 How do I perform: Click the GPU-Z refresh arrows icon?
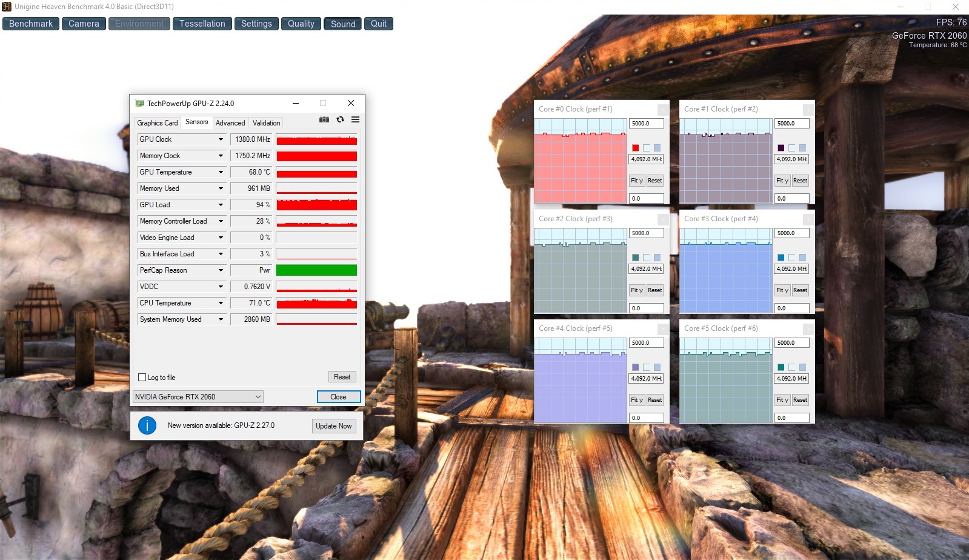click(x=340, y=119)
